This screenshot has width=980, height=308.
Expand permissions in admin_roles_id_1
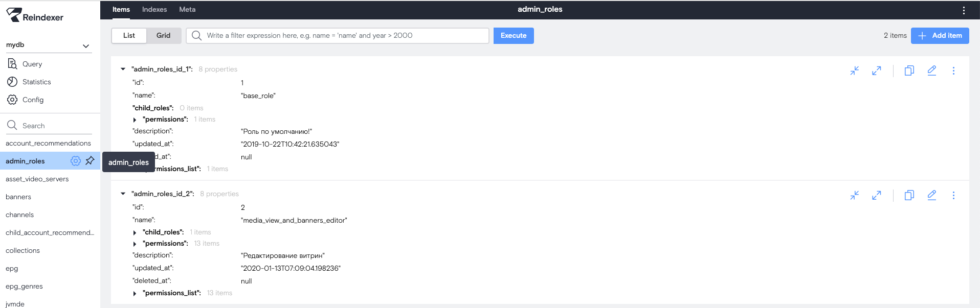point(135,120)
